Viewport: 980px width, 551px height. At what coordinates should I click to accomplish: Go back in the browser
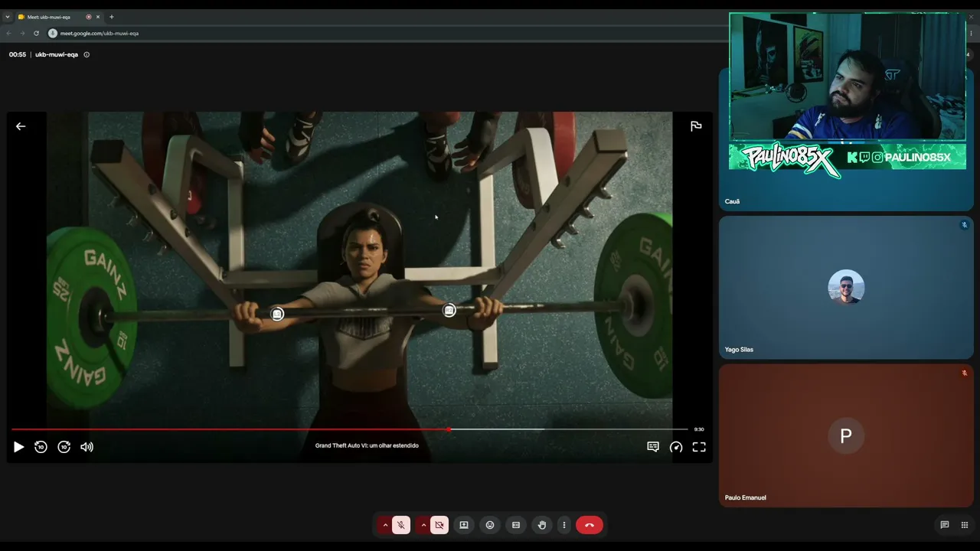[x=8, y=33]
